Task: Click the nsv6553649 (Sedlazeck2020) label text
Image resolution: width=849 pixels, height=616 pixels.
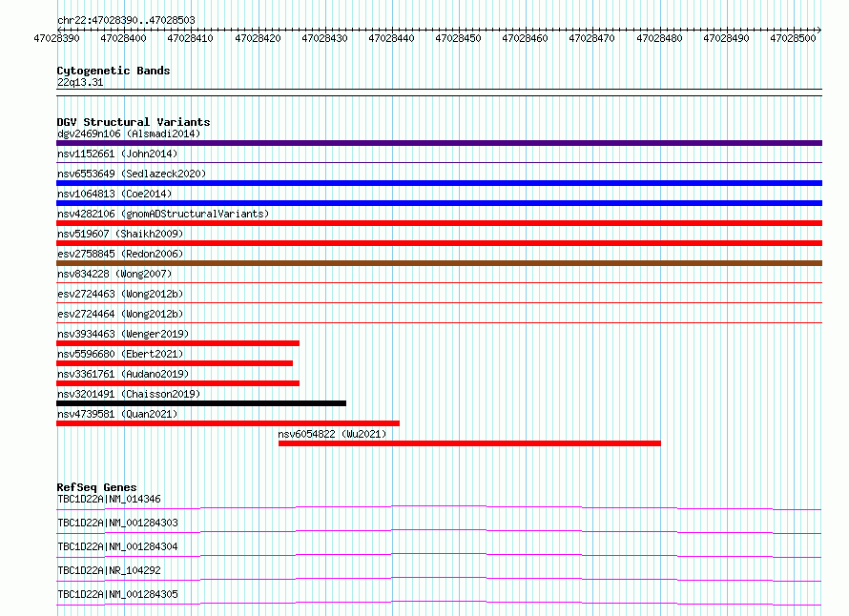Action: tap(132, 174)
